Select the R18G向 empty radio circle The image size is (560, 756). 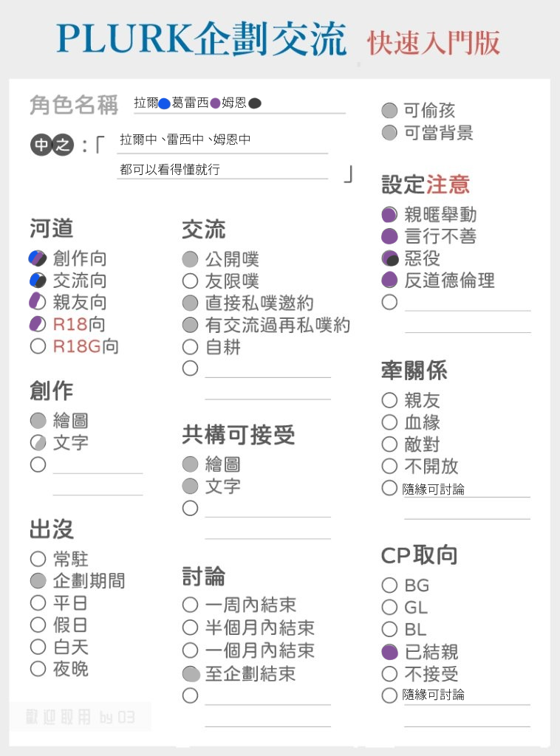tap(38, 346)
